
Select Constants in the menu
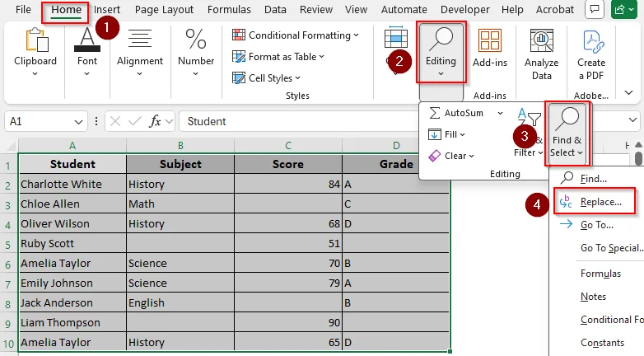602,343
